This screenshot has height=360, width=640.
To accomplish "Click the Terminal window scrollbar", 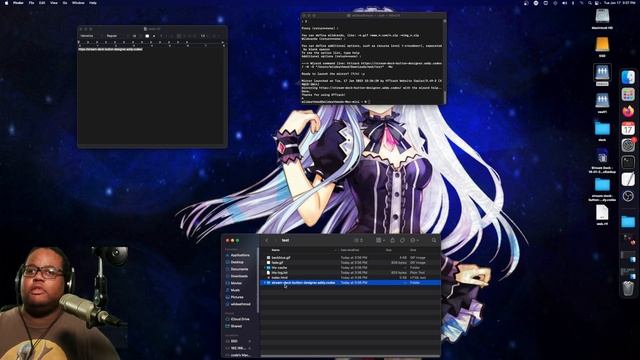I will [x=445, y=96].
